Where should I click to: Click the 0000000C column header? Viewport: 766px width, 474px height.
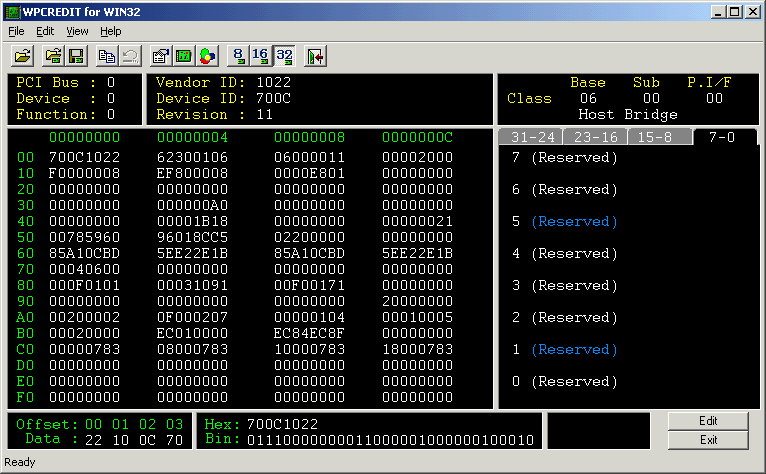tap(418, 137)
